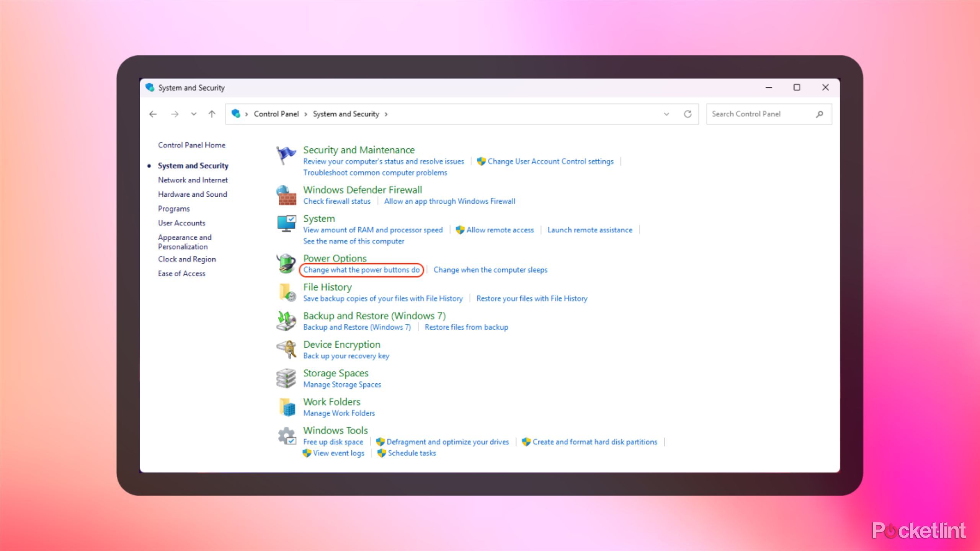Click the up-arrow navigation button

(x=212, y=114)
